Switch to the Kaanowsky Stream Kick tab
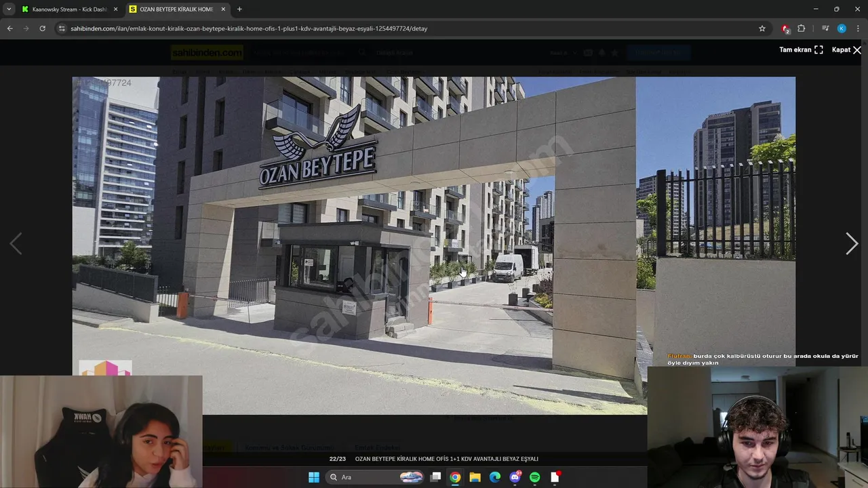 (x=69, y=9)
